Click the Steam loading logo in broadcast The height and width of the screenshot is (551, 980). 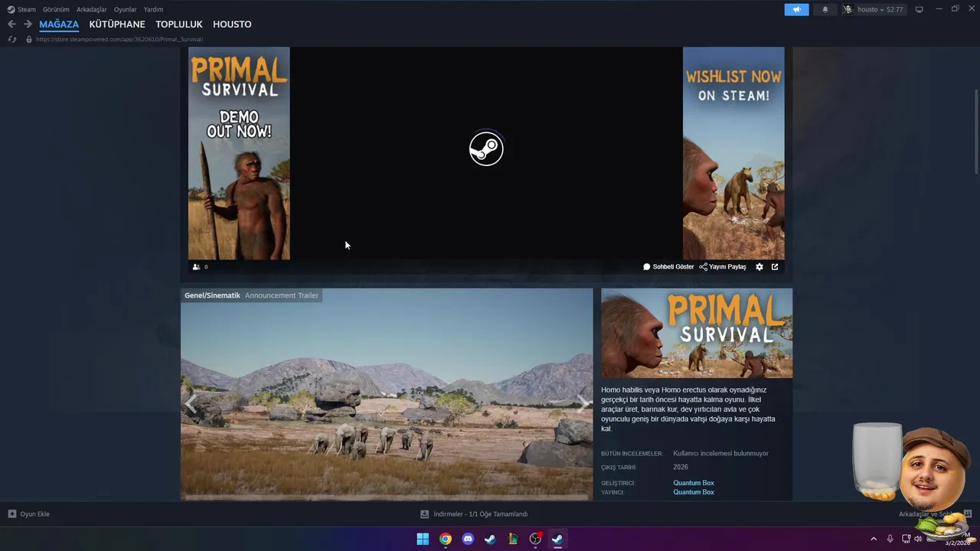click(x=486, y=148)
